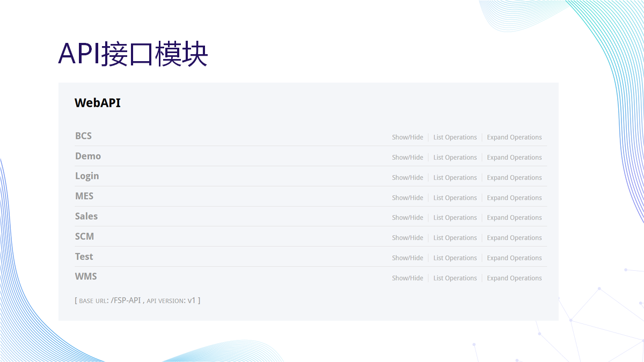List Operations for Test
Screen dimensions: 644x362
coord(455,258)
